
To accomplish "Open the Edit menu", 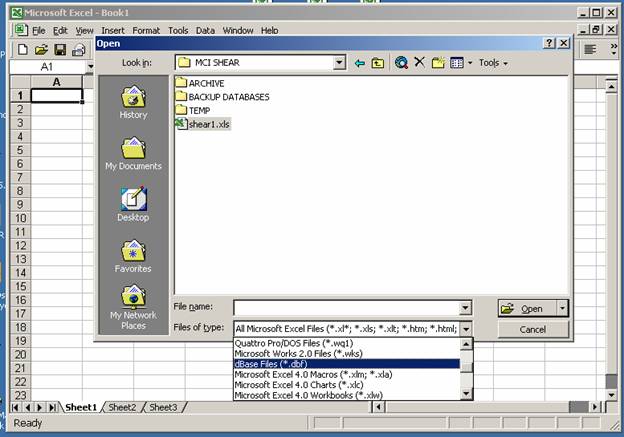I will click(60, 31).
